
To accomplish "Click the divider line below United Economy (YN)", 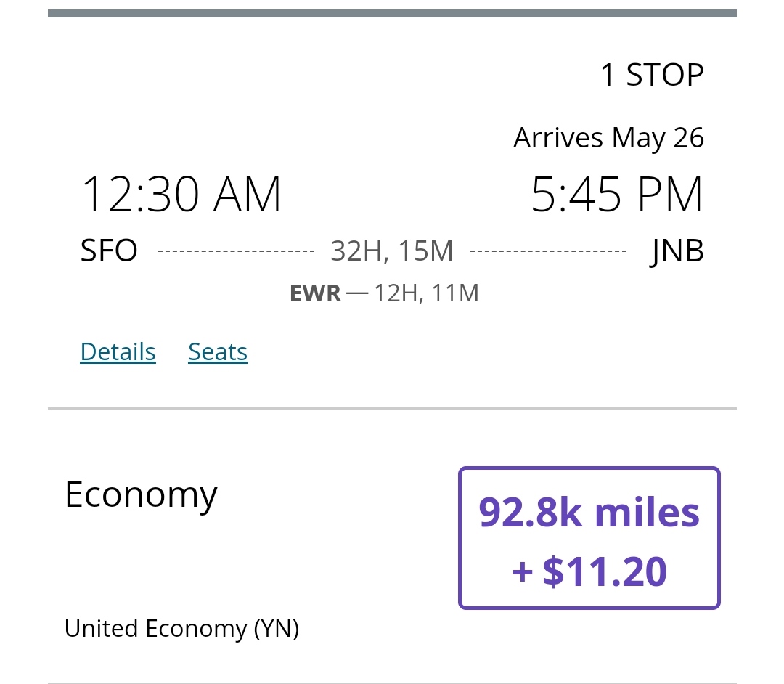I will point(392,682).
